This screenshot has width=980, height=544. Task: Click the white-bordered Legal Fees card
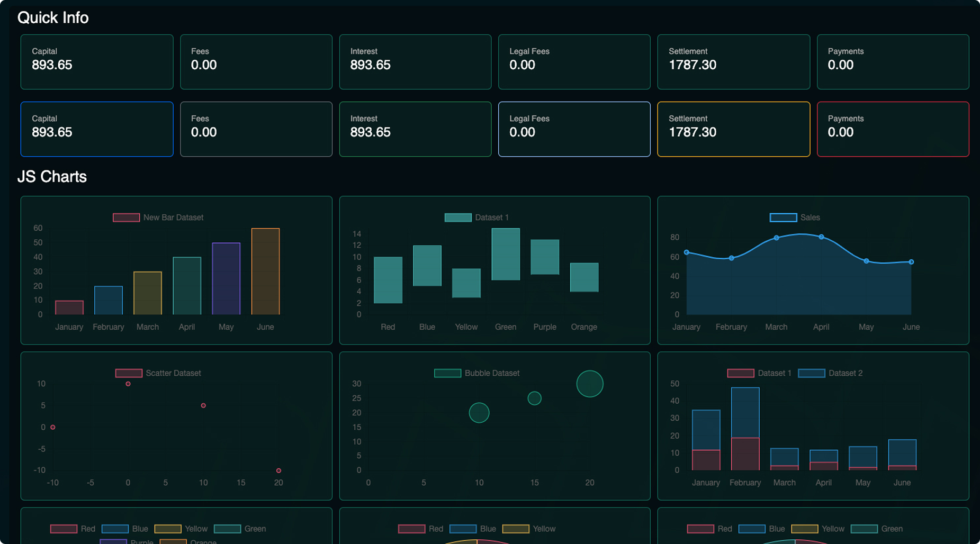click(574, 129)
